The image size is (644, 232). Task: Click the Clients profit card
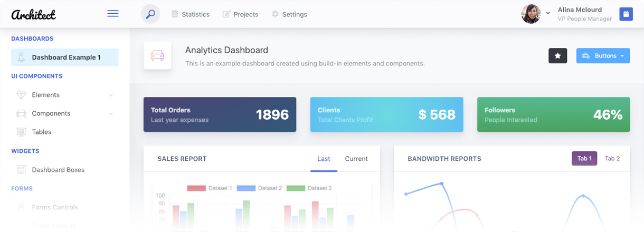(386, 114)
